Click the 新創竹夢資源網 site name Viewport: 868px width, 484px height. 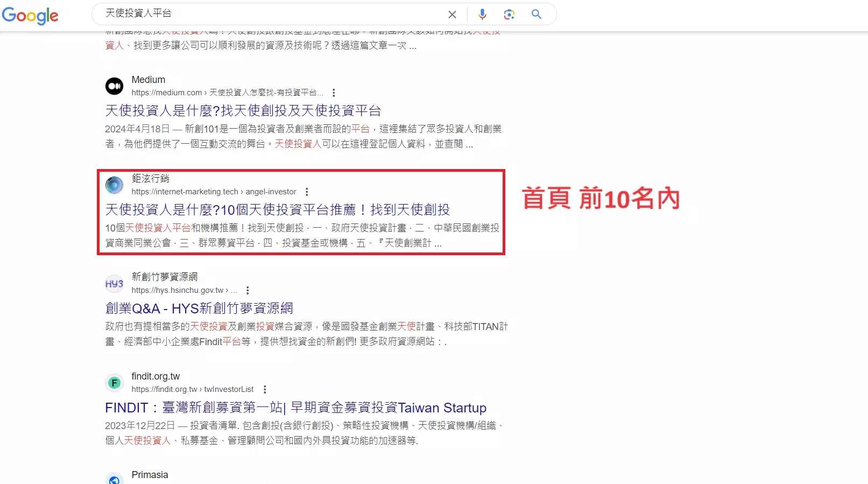click(165, 277)
